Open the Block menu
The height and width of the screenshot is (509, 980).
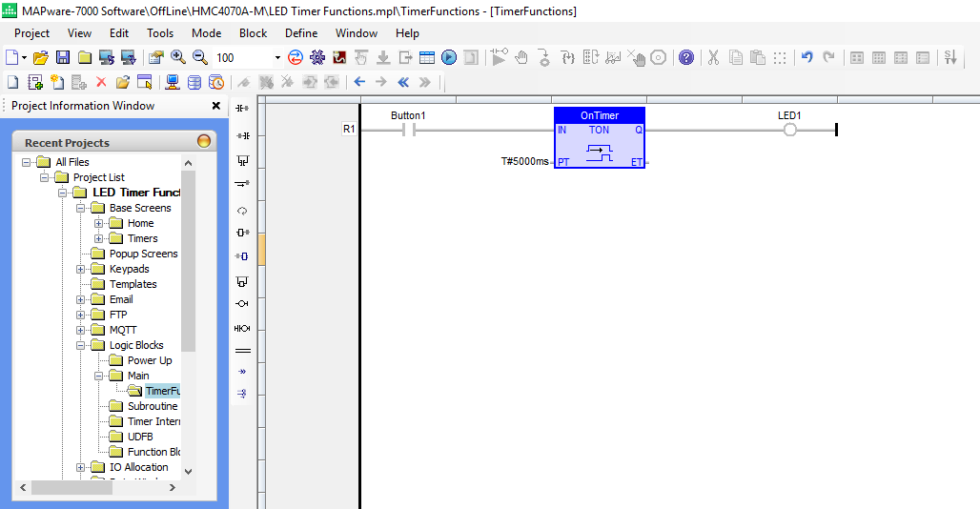(254, 33)
